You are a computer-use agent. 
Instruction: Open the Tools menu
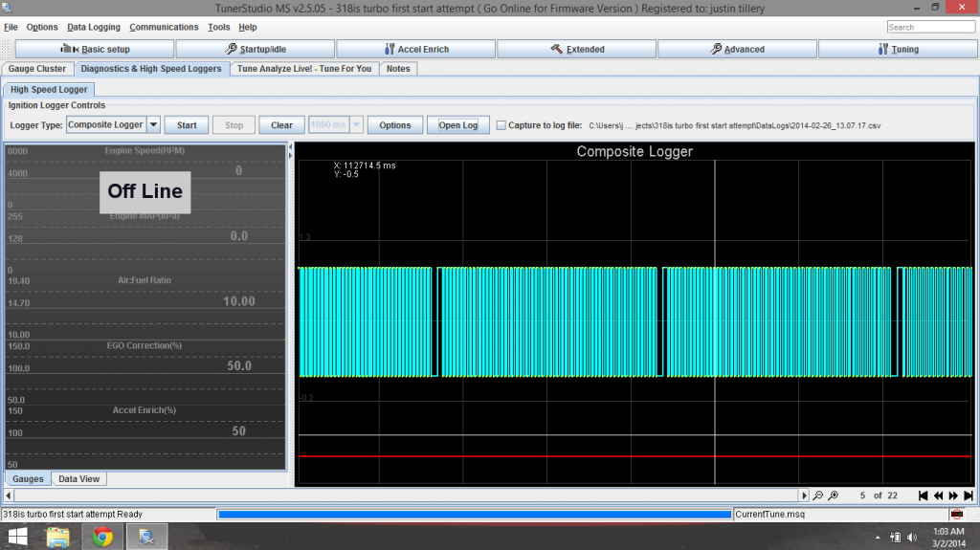pyautogui.click(x=219, y=27)
